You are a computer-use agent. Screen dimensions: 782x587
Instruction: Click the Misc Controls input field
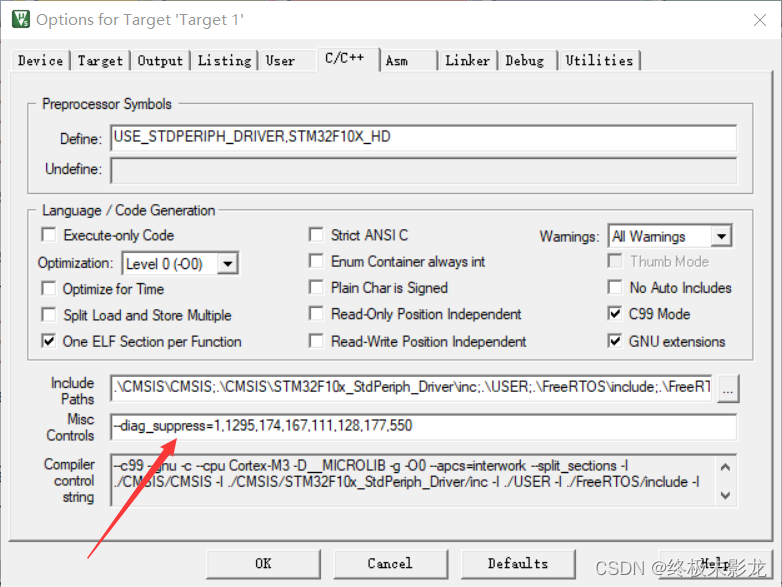tap(423, 426)
